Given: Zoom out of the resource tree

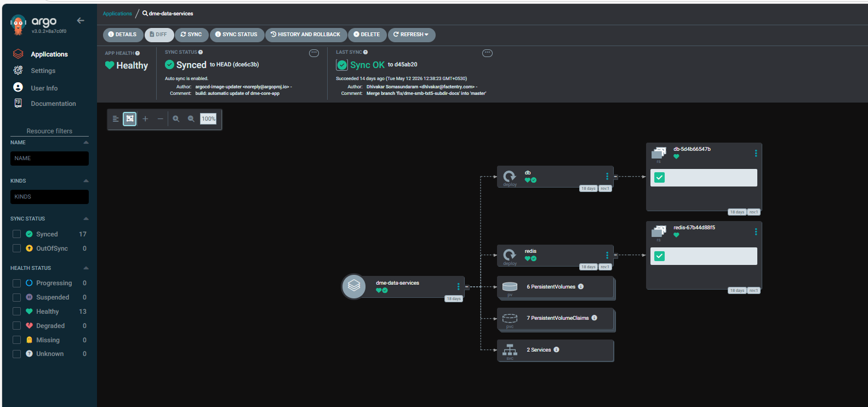Looking at the screenshot, I should (191, 118).
